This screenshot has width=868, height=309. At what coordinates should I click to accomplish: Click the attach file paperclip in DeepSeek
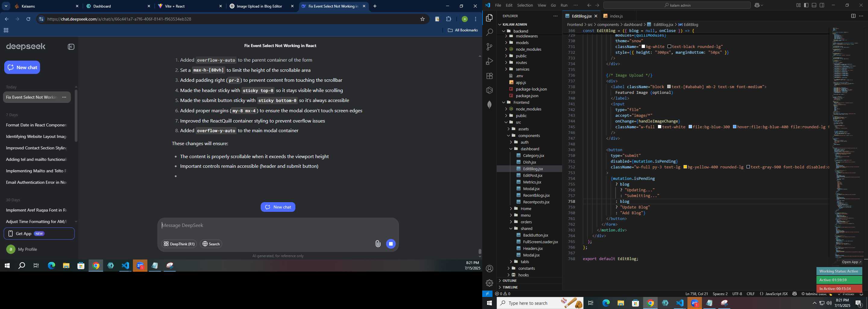pos(378,244)
